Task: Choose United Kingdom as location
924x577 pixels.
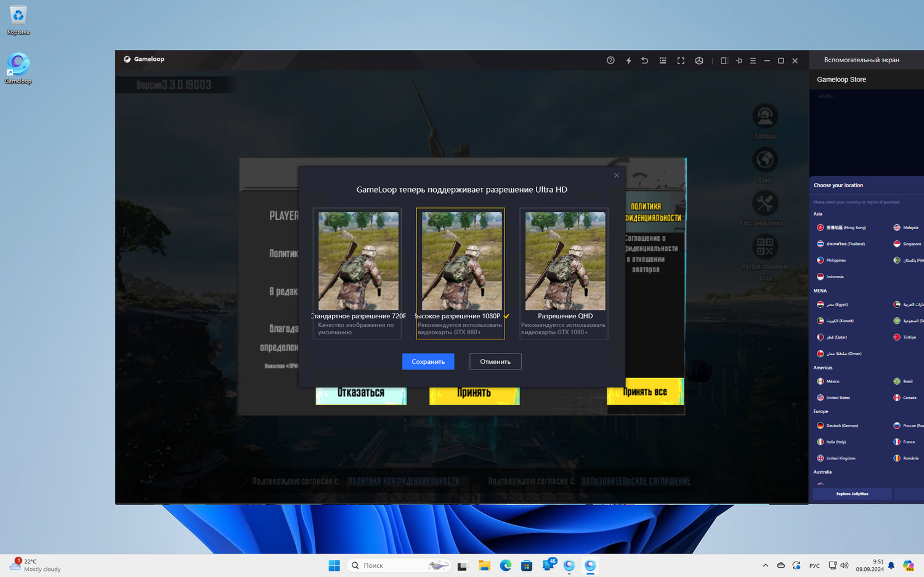Action: [836, 459]
